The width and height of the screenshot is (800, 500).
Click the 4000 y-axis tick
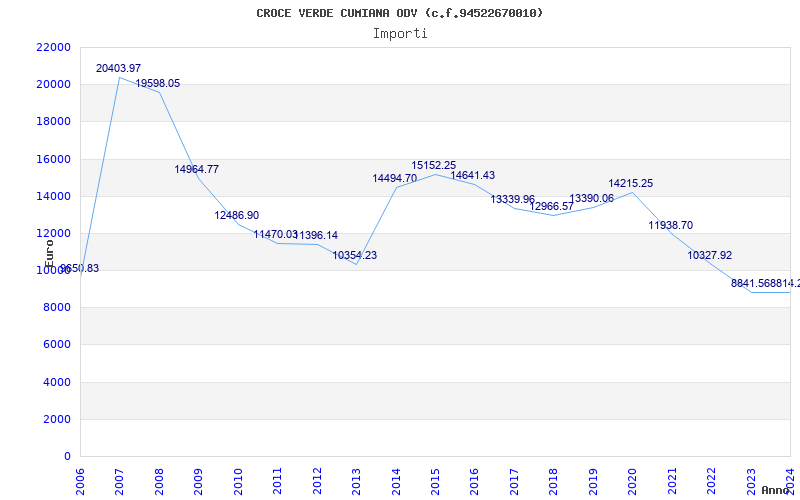click(x=57, y=382)
